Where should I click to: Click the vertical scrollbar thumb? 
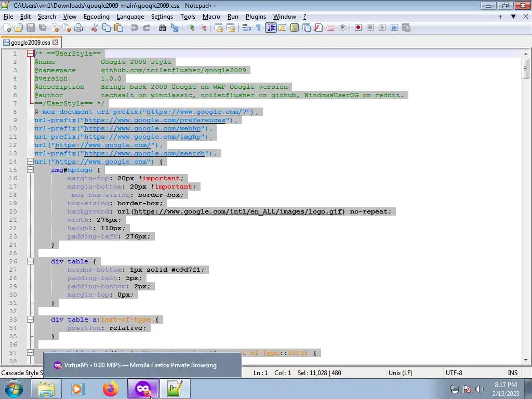coord(526,69)
